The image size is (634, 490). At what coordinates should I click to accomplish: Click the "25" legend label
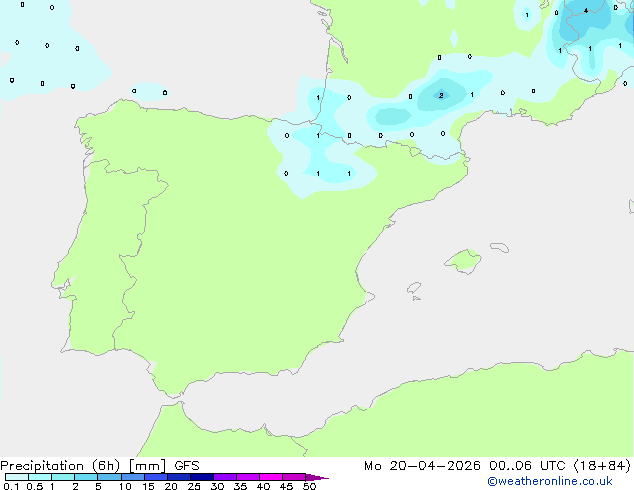pyautogui.click(x=194, y=486)
